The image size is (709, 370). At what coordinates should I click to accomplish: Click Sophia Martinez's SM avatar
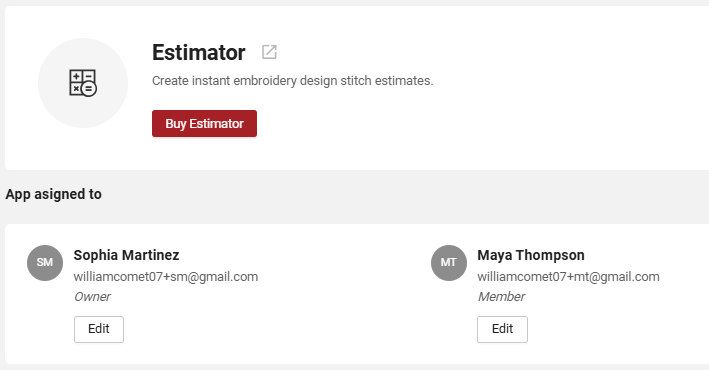click(45, 263)
